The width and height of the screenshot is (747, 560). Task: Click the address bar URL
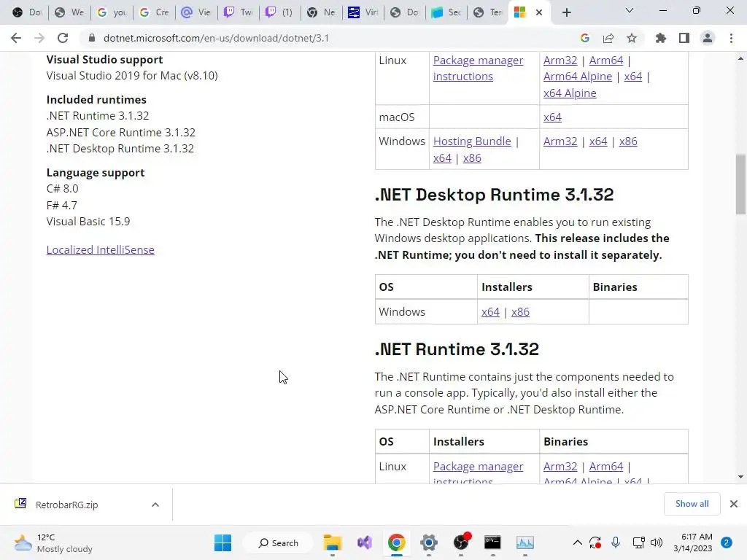(216, 38)
